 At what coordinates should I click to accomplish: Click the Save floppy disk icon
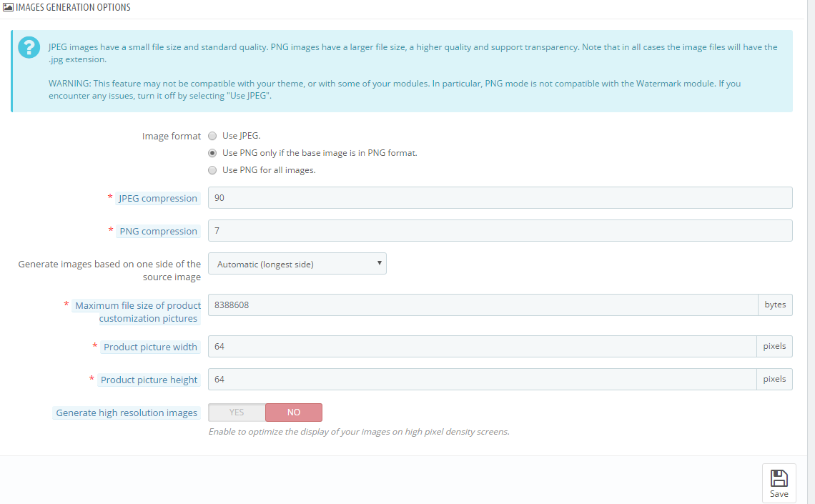coord(779,478)
